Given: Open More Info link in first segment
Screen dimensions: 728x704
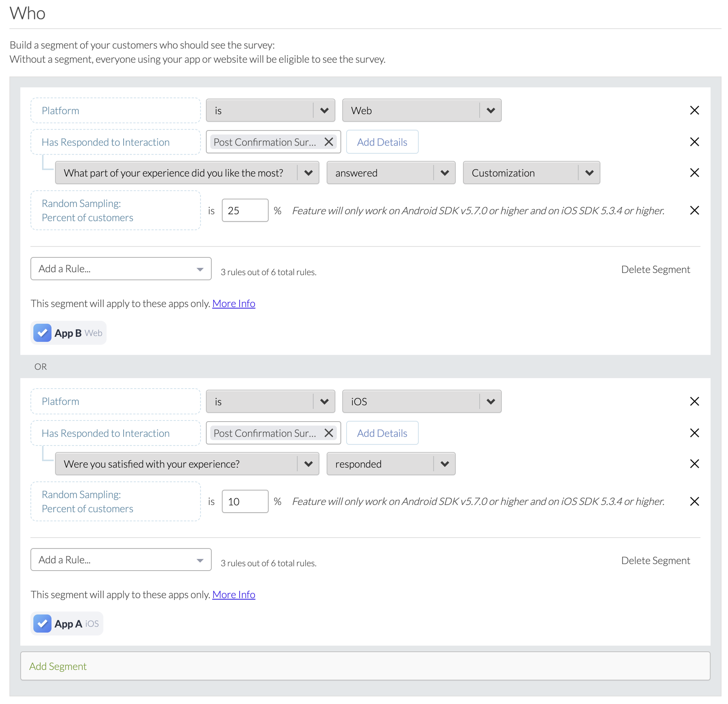Looking at the screenshot, I should (x=234, y=304).
